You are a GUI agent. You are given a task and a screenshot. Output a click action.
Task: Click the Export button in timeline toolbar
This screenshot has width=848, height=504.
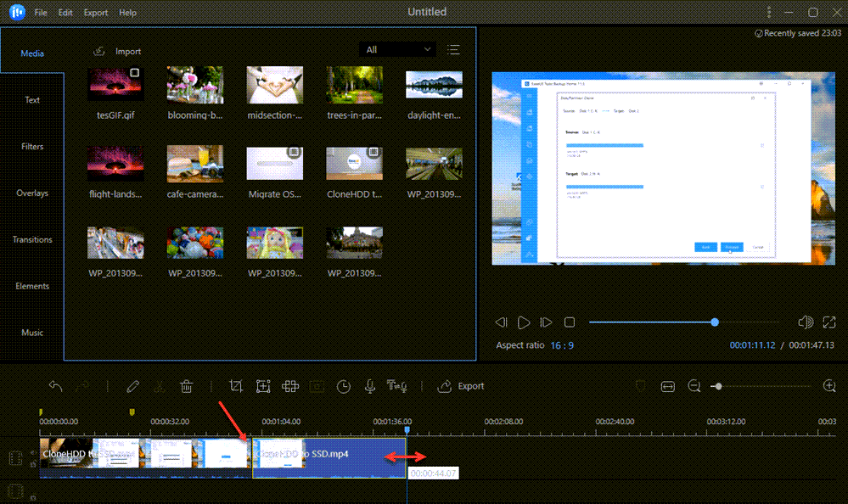[x=461, y=386]
